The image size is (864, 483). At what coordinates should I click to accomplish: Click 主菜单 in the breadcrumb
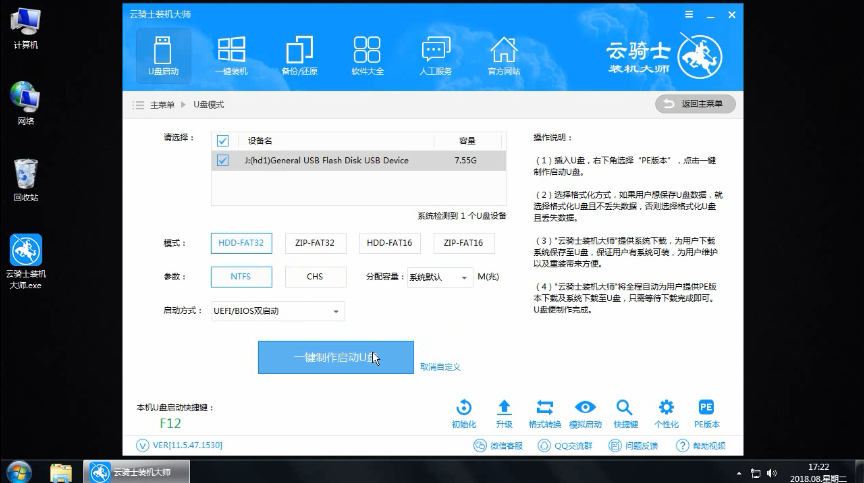click(x=162, y=105)
